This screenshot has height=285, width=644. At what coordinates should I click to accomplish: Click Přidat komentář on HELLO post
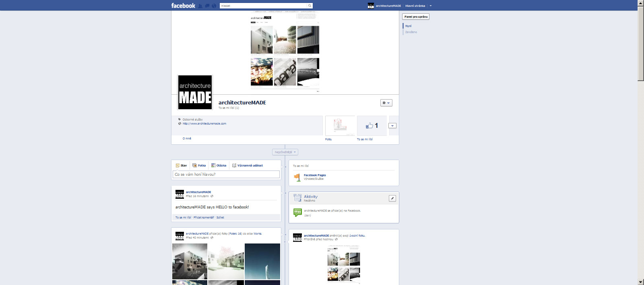click(204, 217)
